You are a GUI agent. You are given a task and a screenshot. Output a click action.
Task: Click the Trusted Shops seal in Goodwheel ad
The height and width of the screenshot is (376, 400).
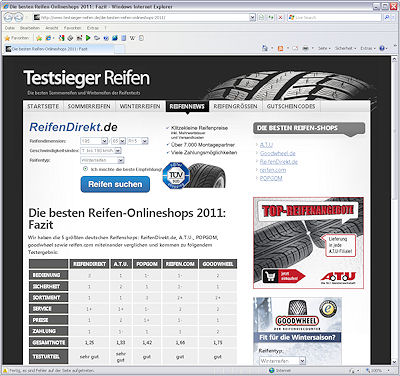[328, 309]
